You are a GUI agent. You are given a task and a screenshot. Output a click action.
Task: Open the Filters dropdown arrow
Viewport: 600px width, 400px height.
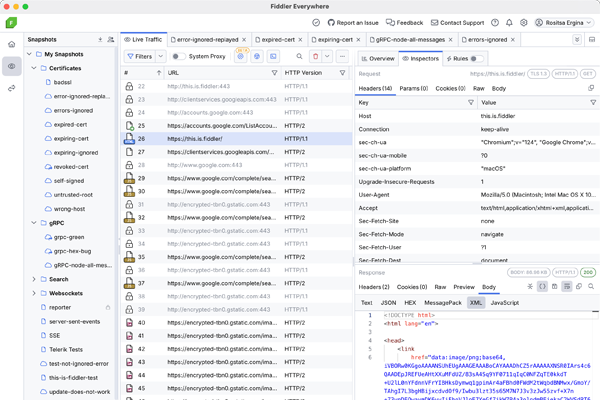[x=161, y=57]
